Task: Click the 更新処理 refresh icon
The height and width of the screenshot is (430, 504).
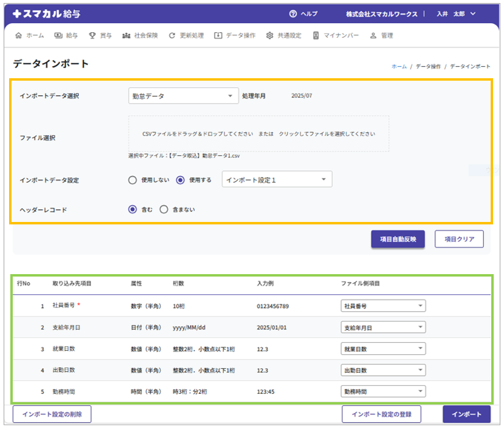Action: 172,36
